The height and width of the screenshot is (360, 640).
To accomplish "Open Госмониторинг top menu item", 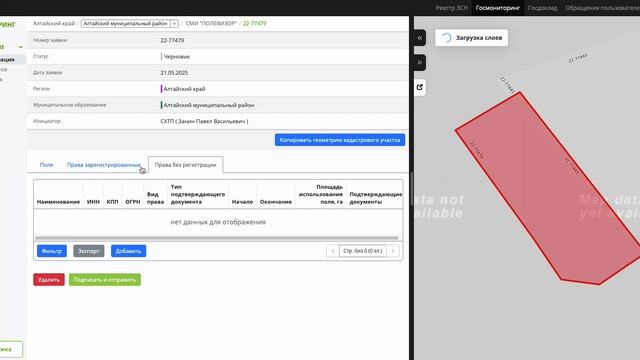I will [x=498, y=8].
